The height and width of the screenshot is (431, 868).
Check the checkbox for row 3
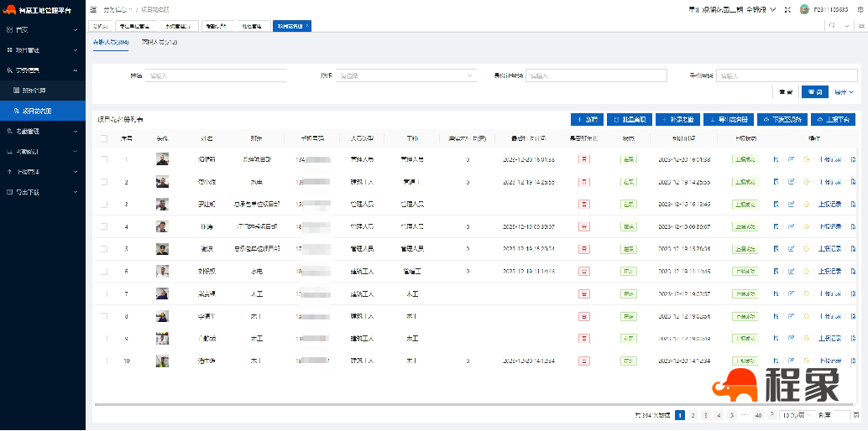click(103, 204)
